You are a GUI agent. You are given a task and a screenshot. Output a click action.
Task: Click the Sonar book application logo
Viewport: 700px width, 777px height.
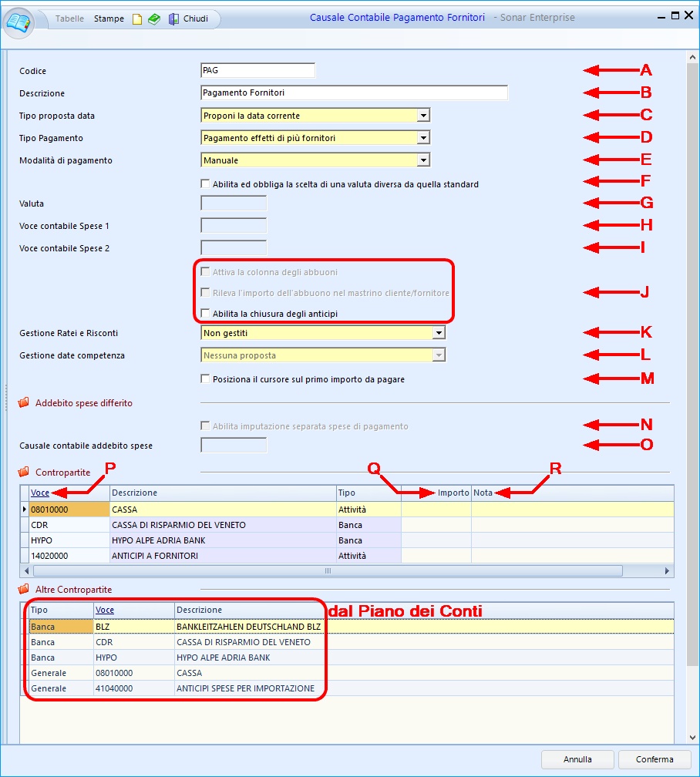(x=19, y=20)
